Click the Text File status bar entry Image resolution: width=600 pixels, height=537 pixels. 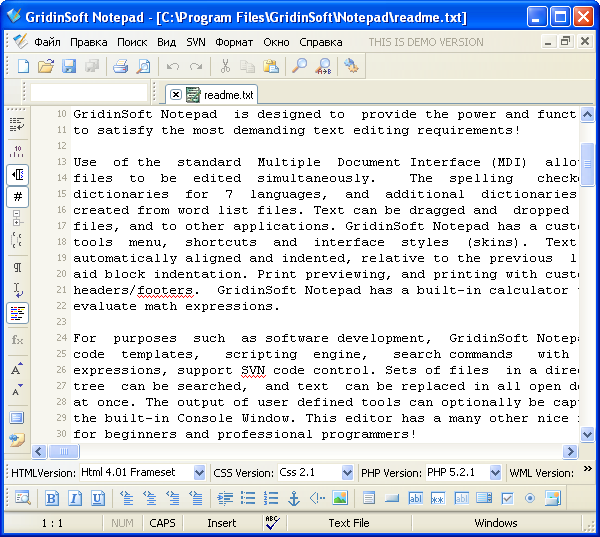[349, 523]
